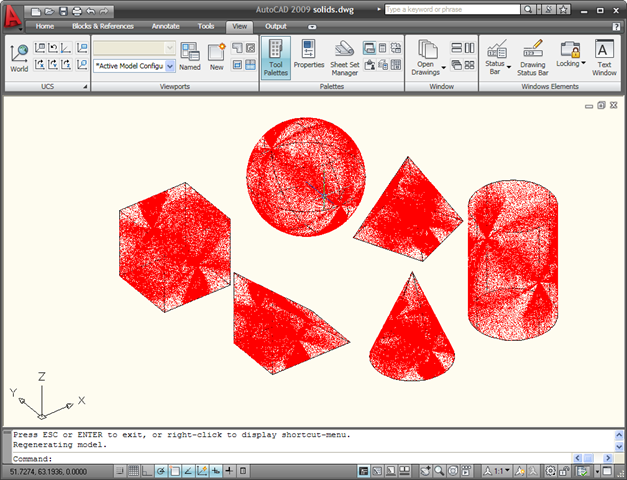Expand the Active Model Configuration dropdown
The width and height of the screenshot is (627, 480).
[x=170, y=66]
